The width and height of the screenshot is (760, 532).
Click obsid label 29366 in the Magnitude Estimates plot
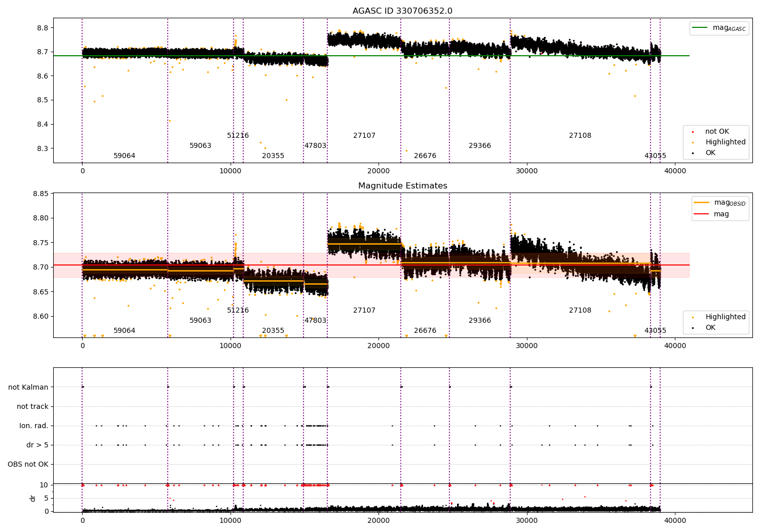(x=480, y=321)
